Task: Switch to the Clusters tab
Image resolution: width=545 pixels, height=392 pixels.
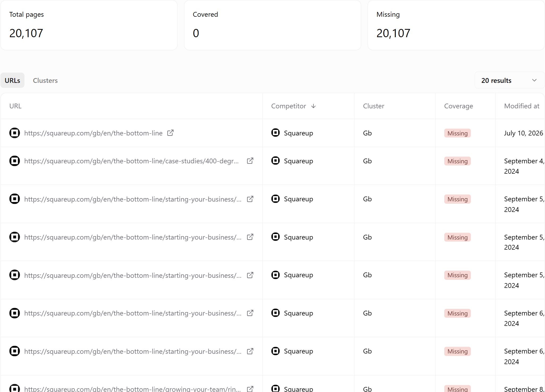Action: tap(45, 80)
